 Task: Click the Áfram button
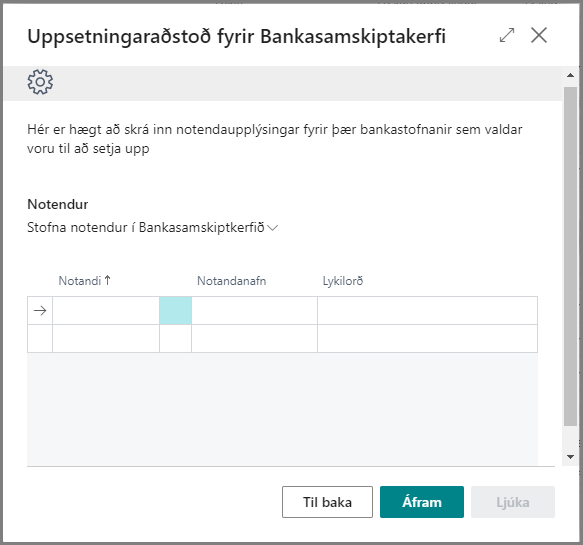point(422,502)
